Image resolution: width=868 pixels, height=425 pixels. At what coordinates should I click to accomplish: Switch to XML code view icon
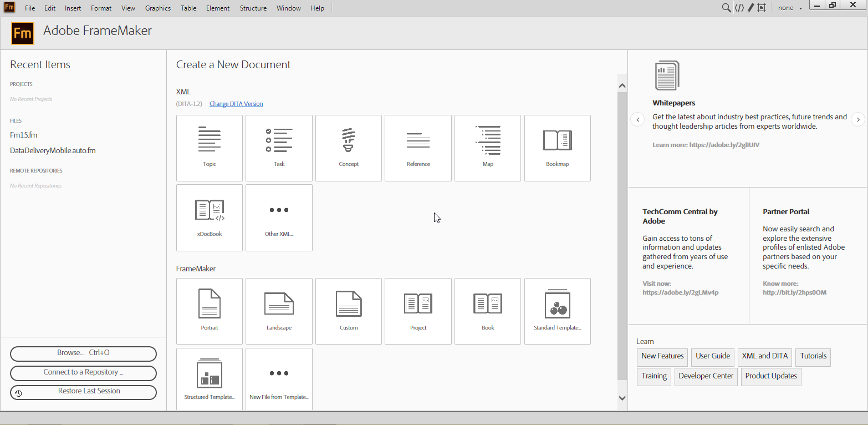pos(739,8)
